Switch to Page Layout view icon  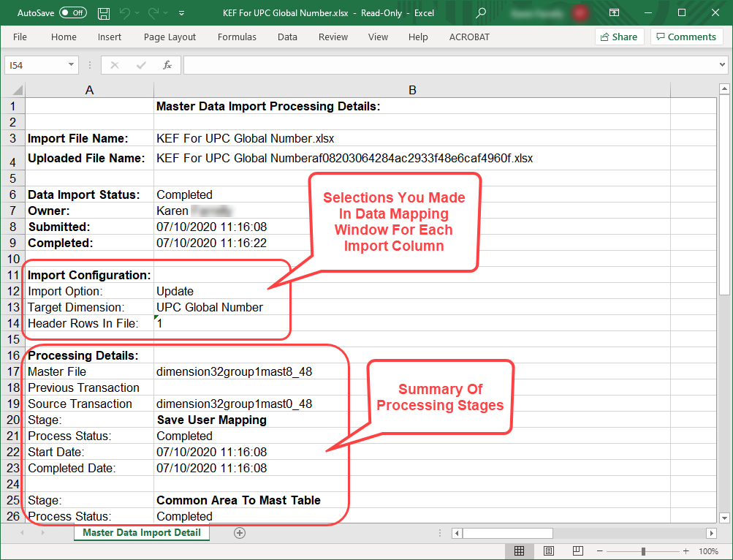(x=548, y=550)
